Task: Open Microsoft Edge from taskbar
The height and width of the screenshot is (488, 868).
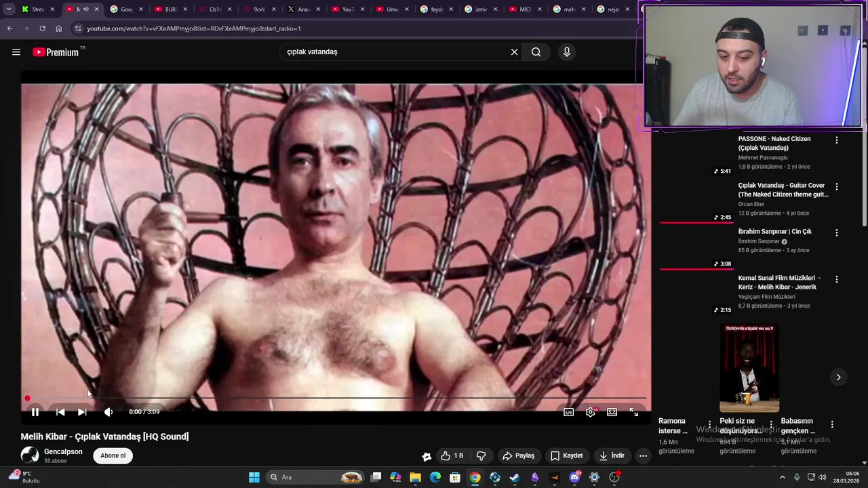Action: [435, 477]
